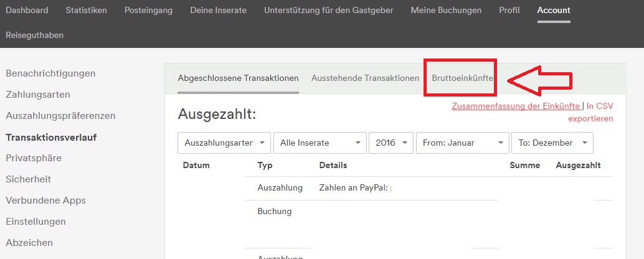Screen dimensions: 644x259
Task: Open the Posteingang inbox
Action: tap(149, 10)
